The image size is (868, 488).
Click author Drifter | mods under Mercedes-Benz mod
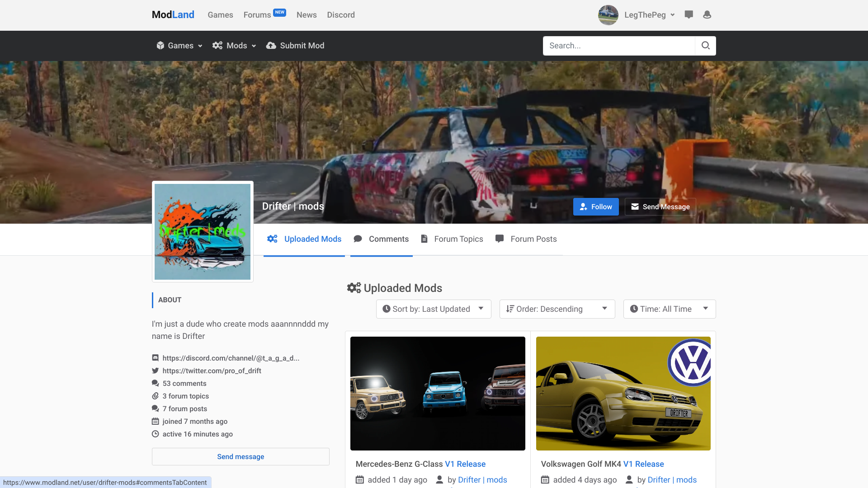tap(482, 480)
